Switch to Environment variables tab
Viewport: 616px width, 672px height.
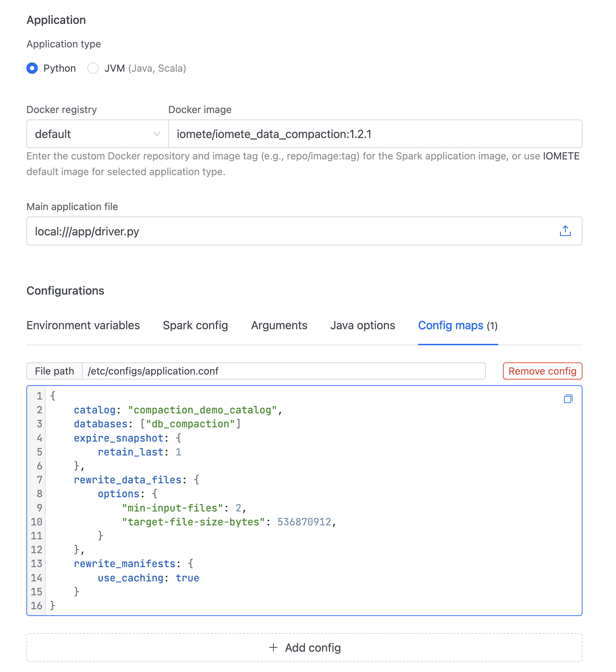pos(83,325)
